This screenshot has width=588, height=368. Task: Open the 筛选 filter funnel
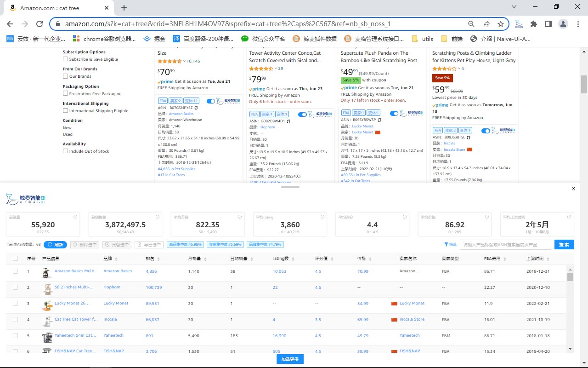click(450, 245)
